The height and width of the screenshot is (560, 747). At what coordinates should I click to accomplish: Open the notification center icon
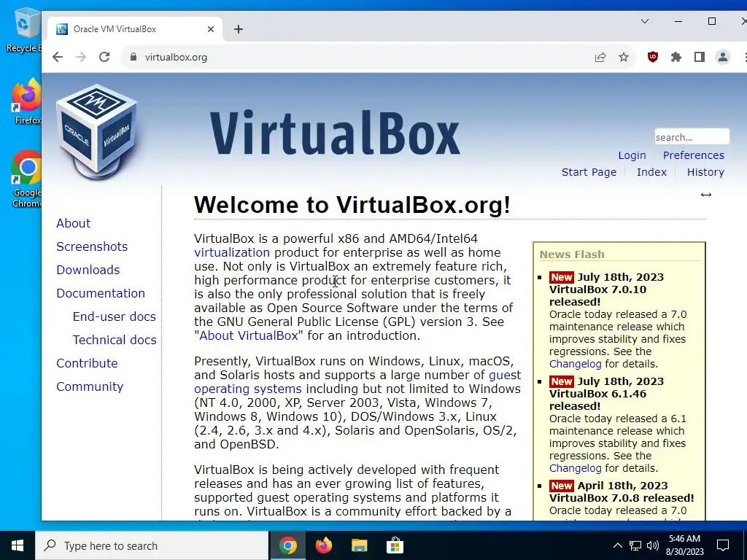coord(723,545)
